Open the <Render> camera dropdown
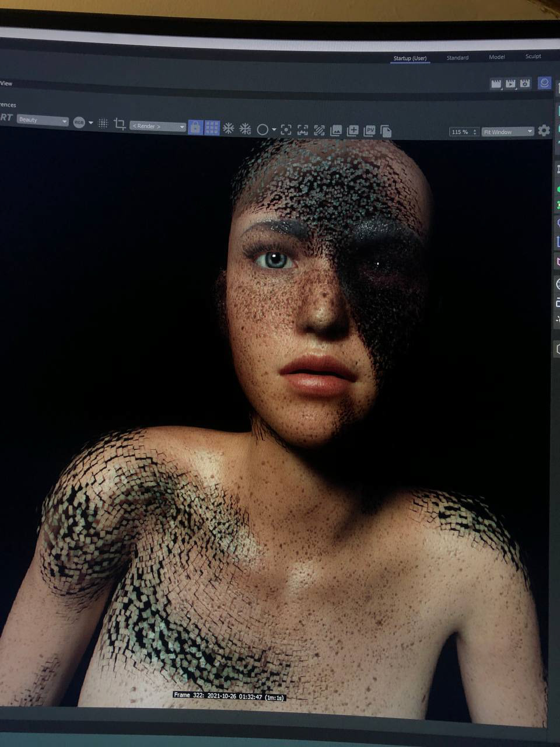The height and width of the screenshot is (747, 560). click(x=157, y=127)
